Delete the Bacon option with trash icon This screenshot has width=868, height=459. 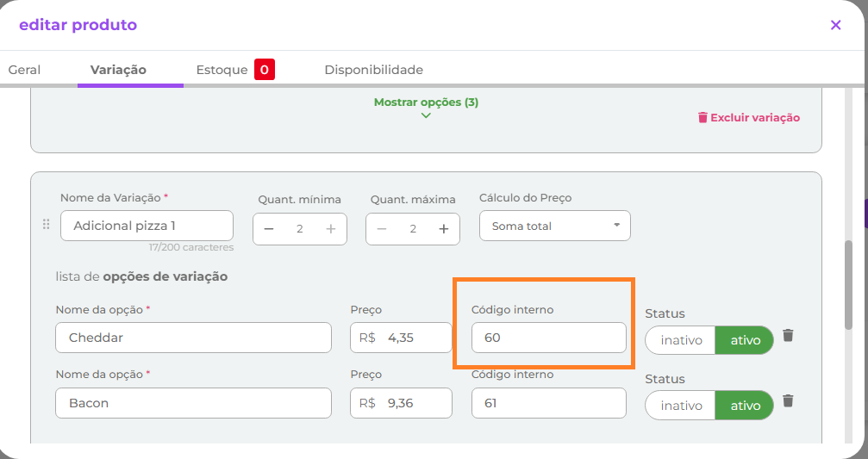pos(788,400)
